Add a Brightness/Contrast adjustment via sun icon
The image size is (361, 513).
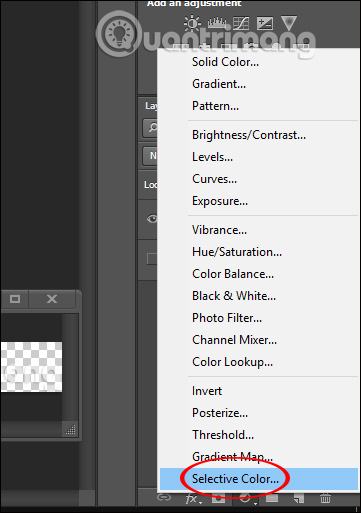192,24
